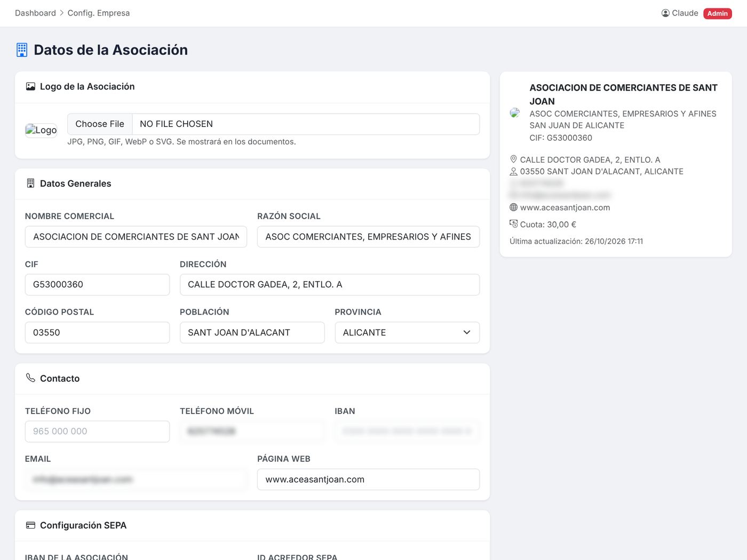The height and width of the screenshot is (560, 747).
Task: Click into the CIF field G53000360
Action: pos(97,285)
